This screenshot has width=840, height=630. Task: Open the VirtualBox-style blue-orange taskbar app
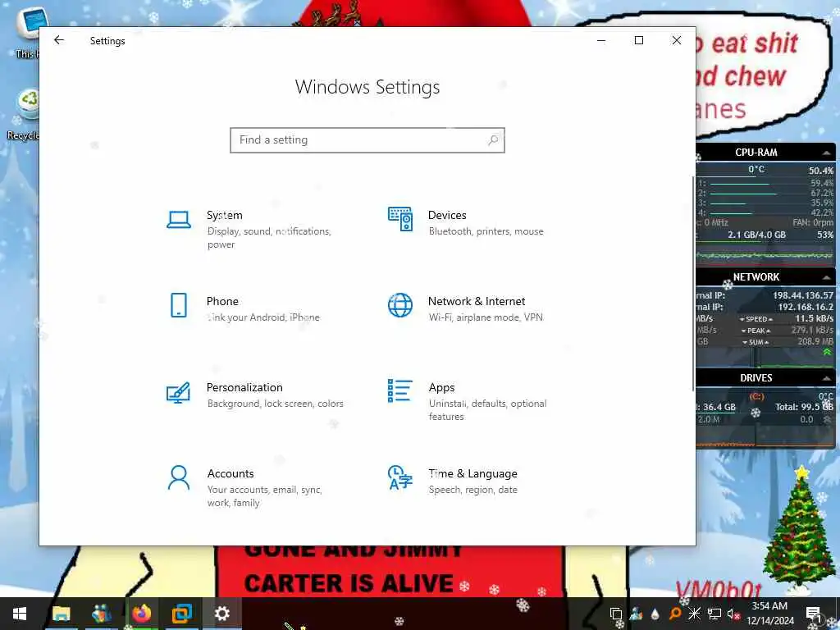point(182,614)
